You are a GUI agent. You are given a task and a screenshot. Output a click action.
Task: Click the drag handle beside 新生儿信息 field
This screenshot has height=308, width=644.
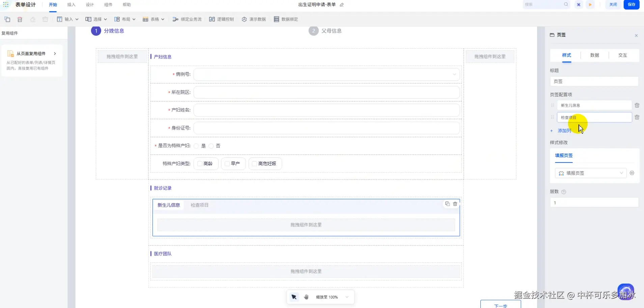[x=553, y=105]
